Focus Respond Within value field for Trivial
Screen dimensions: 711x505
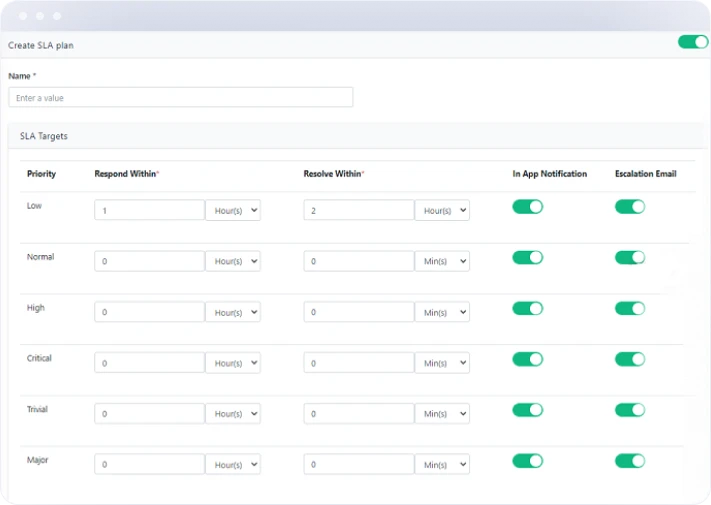(x=149, y=414)
